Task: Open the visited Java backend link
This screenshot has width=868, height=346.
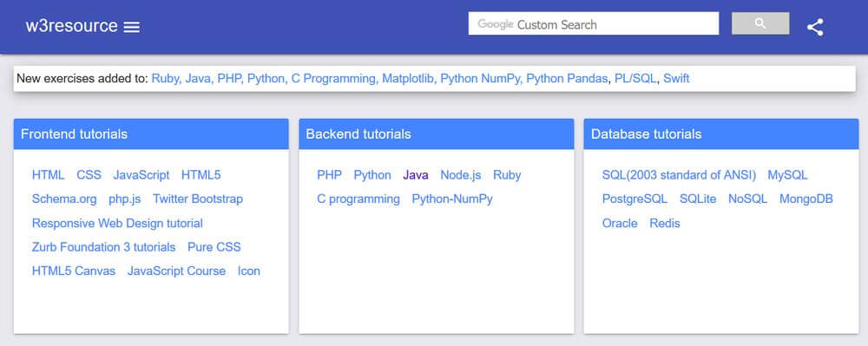Action: (416, 175)
